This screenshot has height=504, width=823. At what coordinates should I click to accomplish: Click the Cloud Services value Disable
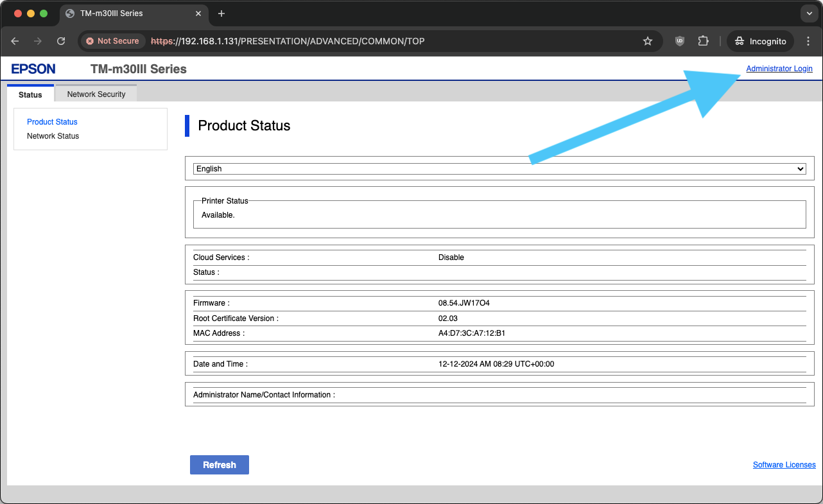451,257
